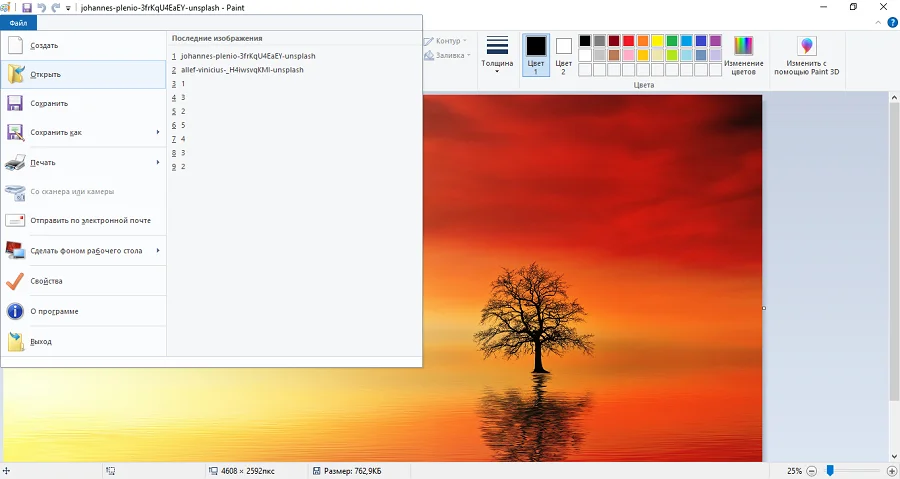Open Изменение цветов color editor
Viewport: 900px width, 479px height.
(743, 55)
